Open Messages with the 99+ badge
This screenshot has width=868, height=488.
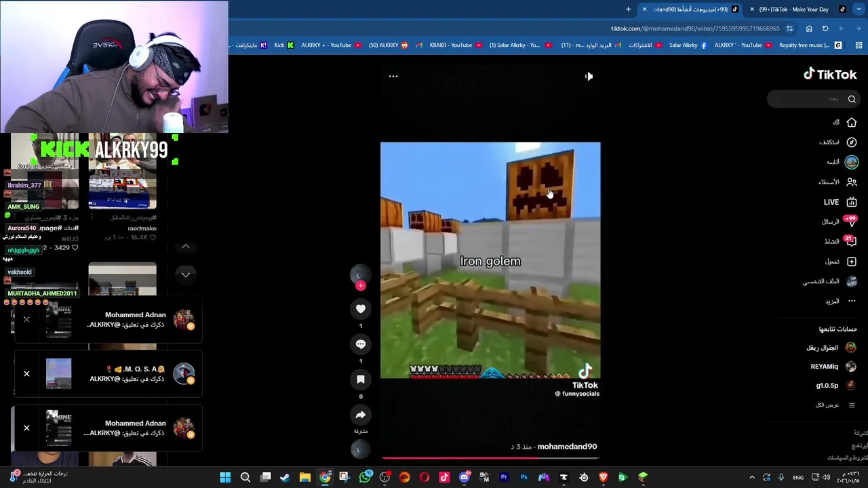click(851, 222)
